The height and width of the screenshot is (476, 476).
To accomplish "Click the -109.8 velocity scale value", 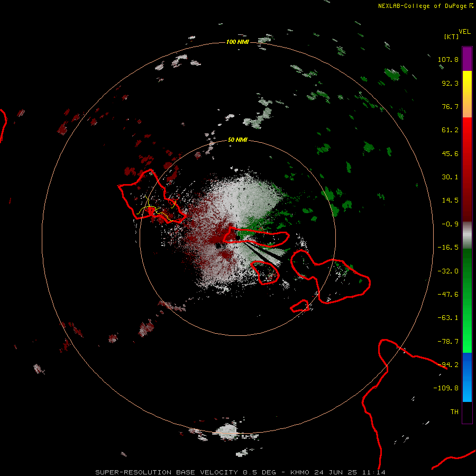I will pos(446,388).
